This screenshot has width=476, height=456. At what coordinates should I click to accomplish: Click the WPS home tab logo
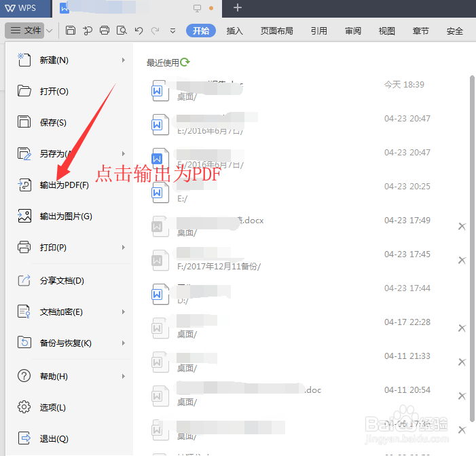pyautogui.click(x=20, y=8)
